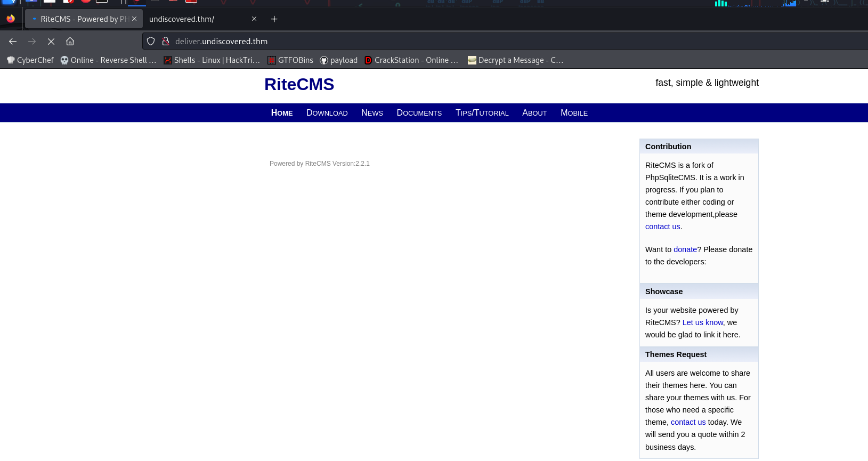Open the About menu item

pos(534,113)
